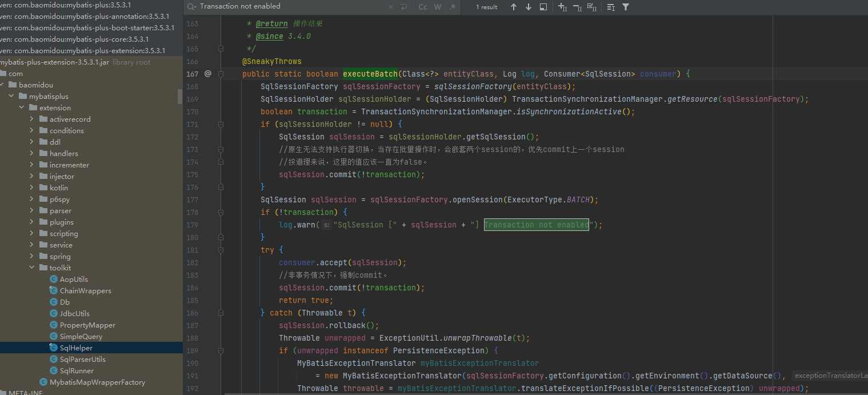
Task: Open the Db class file
Action: 65,302
